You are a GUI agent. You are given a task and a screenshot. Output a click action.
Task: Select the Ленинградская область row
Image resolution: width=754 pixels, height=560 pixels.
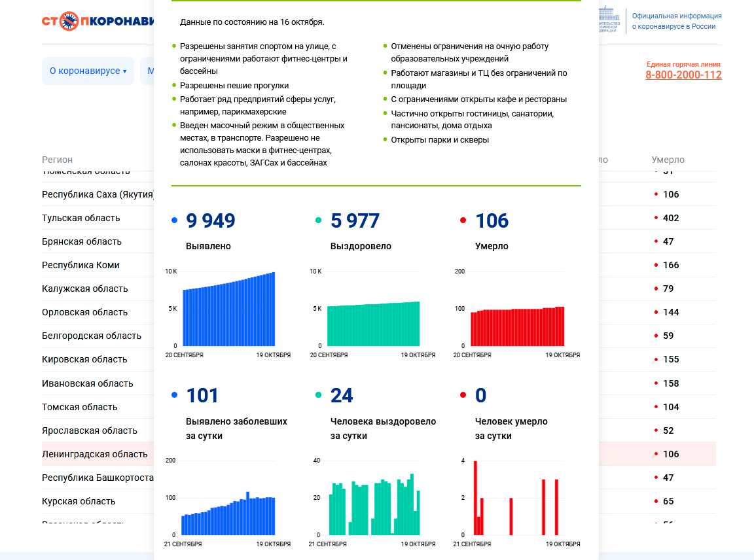click(x=95, y=454)
